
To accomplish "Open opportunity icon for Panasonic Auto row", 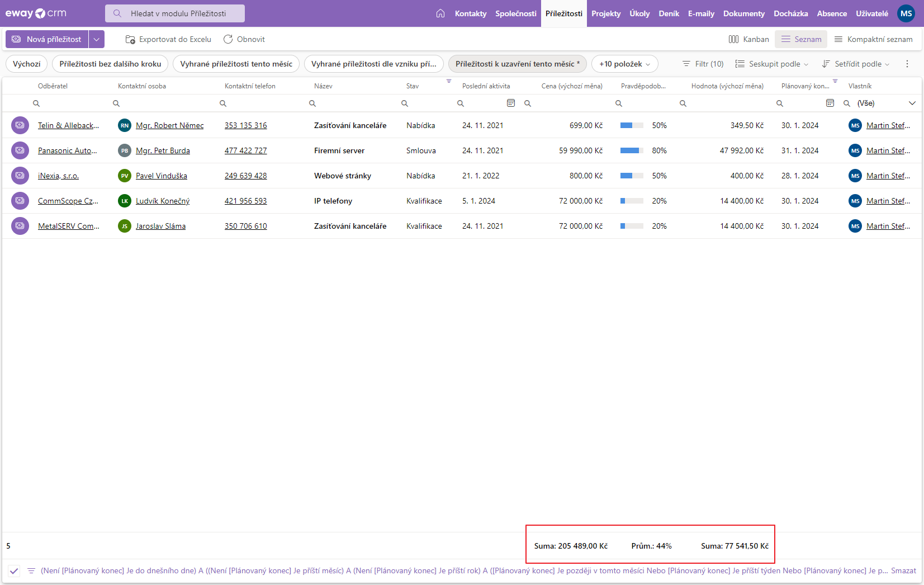I will [x=20, y=150].
